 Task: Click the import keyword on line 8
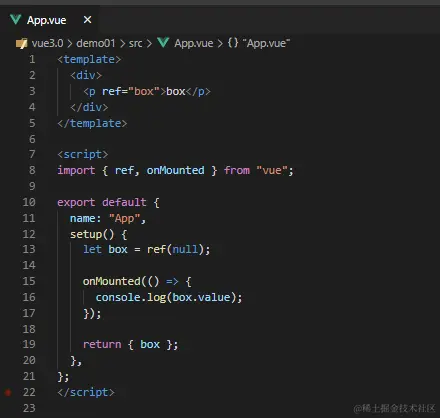(x=76, y=170)
